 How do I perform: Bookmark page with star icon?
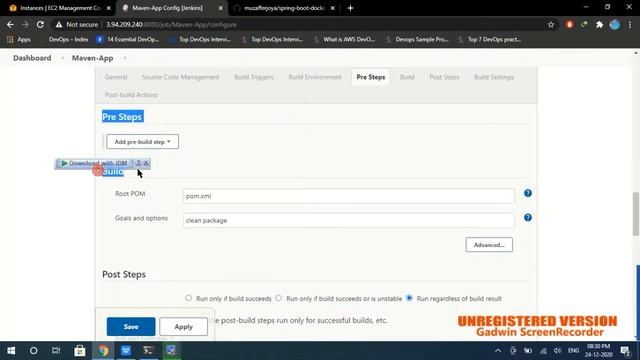pyautogui.click(x=551, y=24)
